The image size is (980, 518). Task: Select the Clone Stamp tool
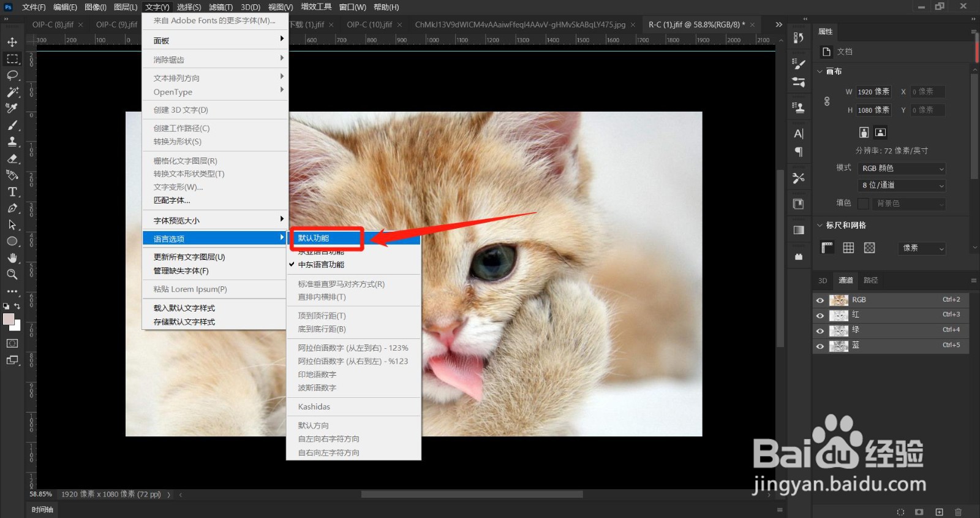tap(12, 142)
